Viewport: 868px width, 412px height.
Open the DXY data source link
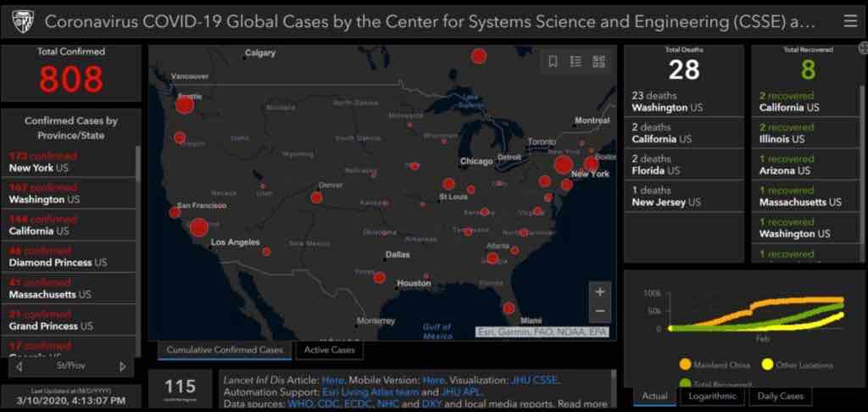(x=431, y=404)
